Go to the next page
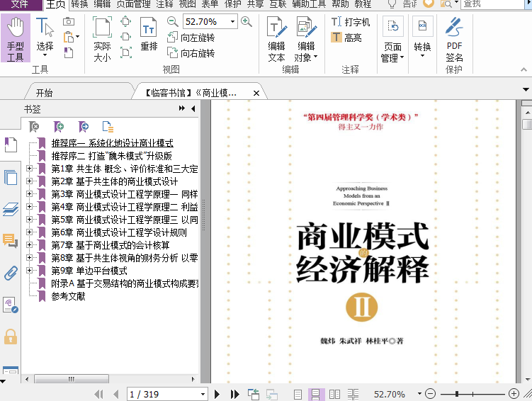This screenshot has width=532, height=401. [217, 394]
